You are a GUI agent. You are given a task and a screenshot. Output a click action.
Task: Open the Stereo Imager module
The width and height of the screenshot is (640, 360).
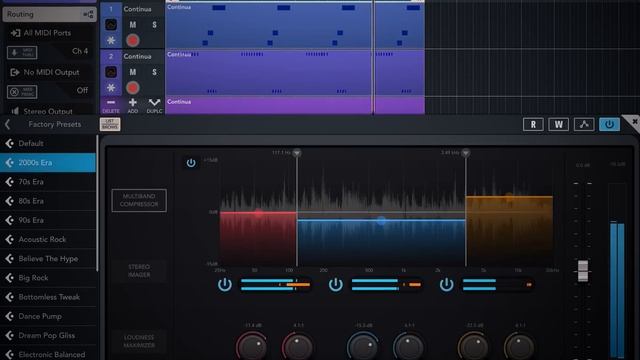[x=139, y=271]
